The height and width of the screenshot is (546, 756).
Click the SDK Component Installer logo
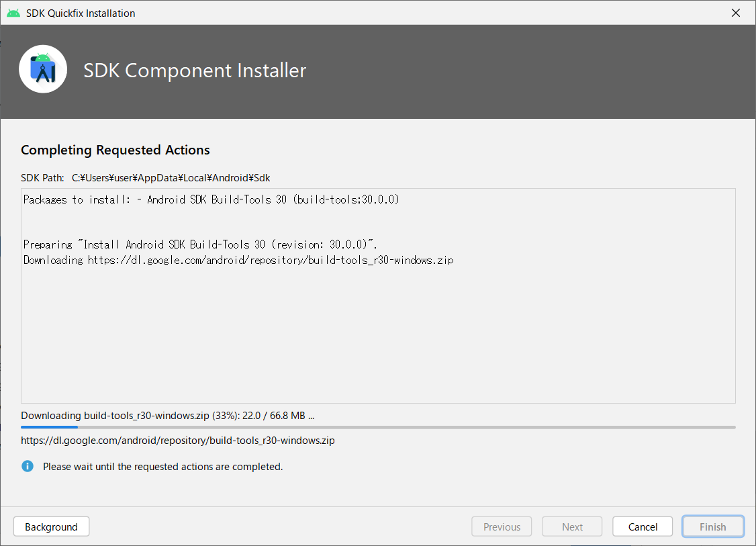pyautogui.click(x=43, y=69)
